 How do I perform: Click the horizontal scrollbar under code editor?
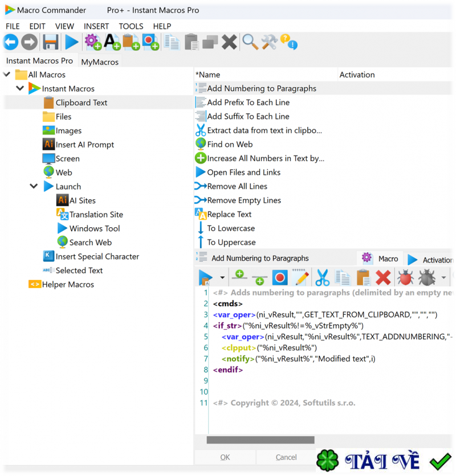click(x=260, y=440)
